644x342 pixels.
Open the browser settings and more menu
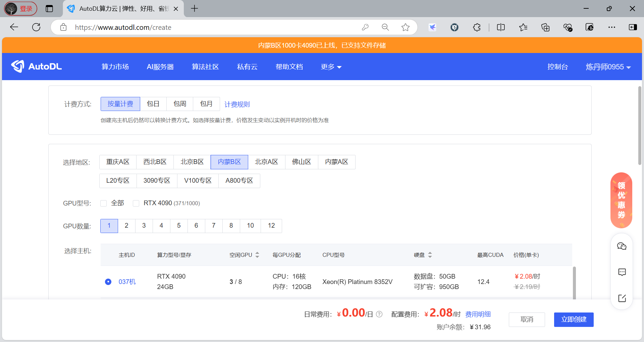[x=612, y=27]
